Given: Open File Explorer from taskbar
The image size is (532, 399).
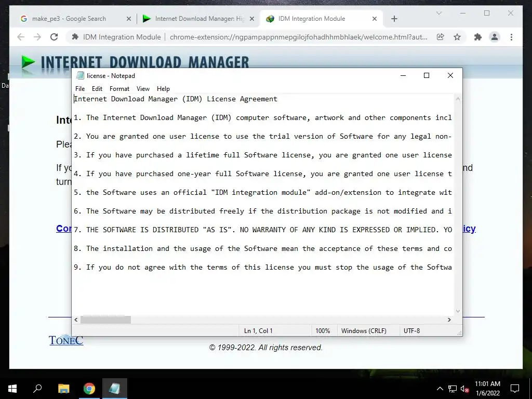Looking at the screenshot, I should pyautogui.click(x=63, y=389).
